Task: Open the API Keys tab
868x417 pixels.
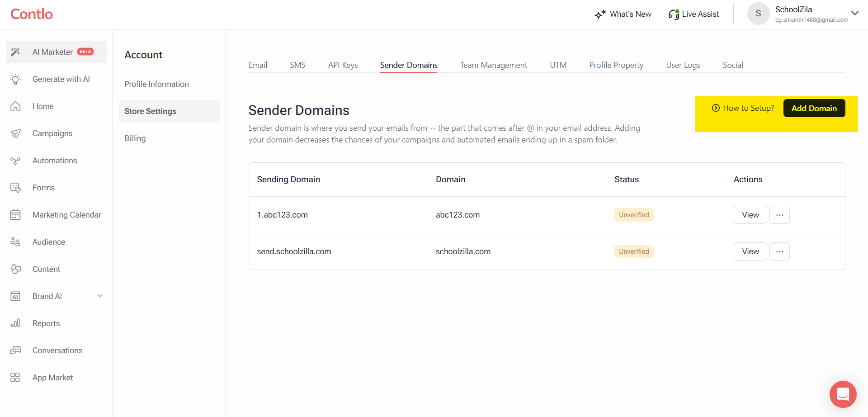Action: coord(343,65)
